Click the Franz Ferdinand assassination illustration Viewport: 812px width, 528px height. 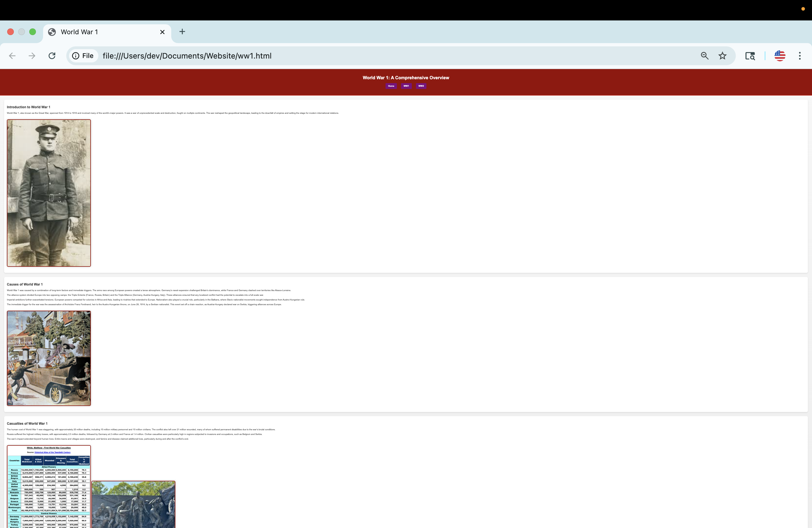(x=49, y=358)
